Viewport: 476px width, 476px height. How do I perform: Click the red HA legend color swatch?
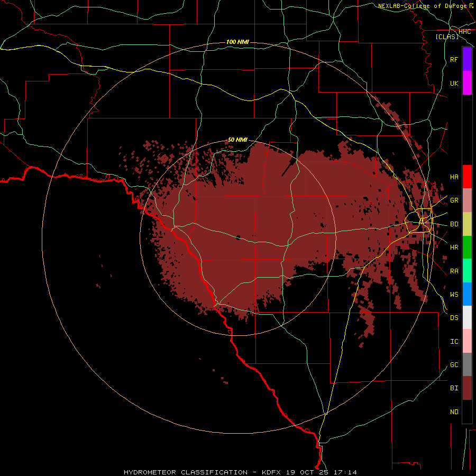(467, 177)
